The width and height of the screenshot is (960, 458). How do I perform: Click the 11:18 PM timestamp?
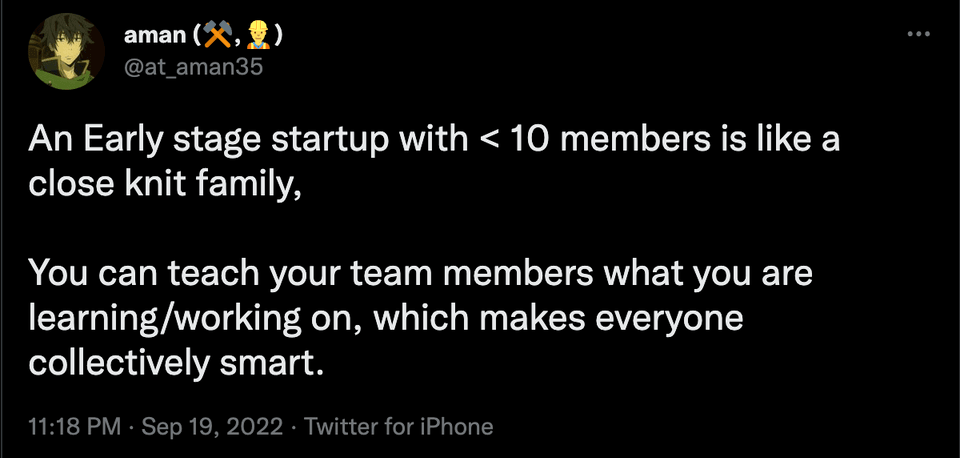pos(74,426)
